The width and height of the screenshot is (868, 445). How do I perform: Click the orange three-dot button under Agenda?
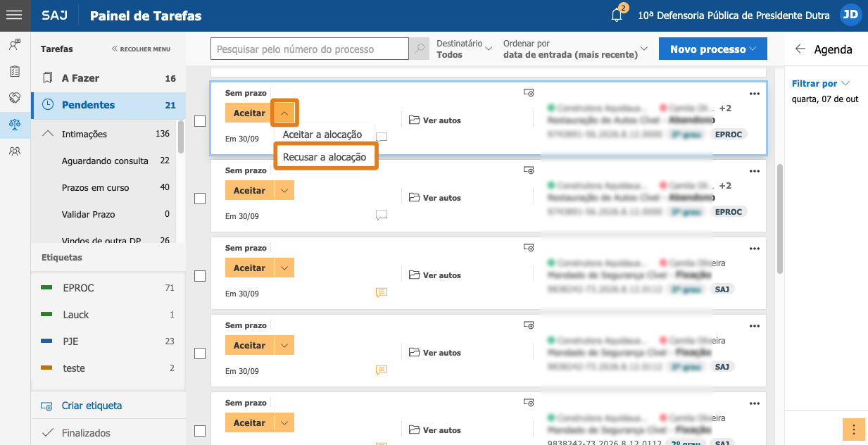(853, 430)
